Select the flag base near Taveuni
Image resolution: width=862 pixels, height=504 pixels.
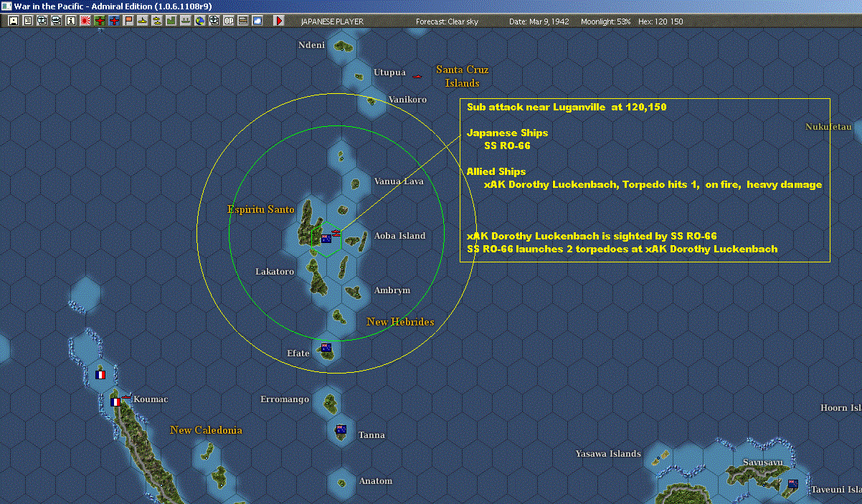tap(792, 484)
